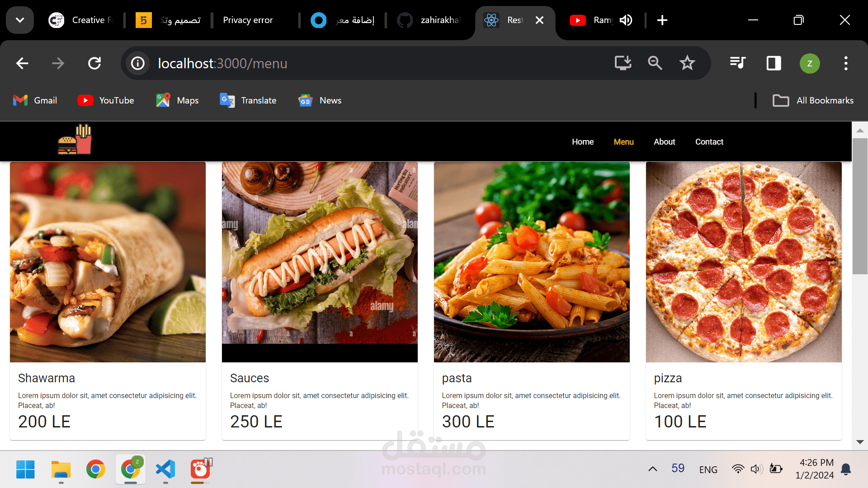Bookmark this page with star icon
This screenshot has height=488, width=868.
687,63
